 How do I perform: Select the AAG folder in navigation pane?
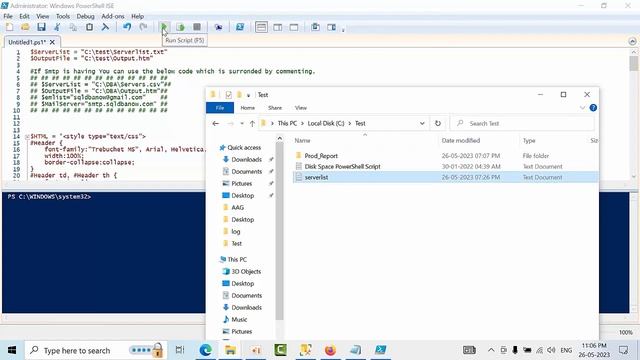click(x=238, y=207)
